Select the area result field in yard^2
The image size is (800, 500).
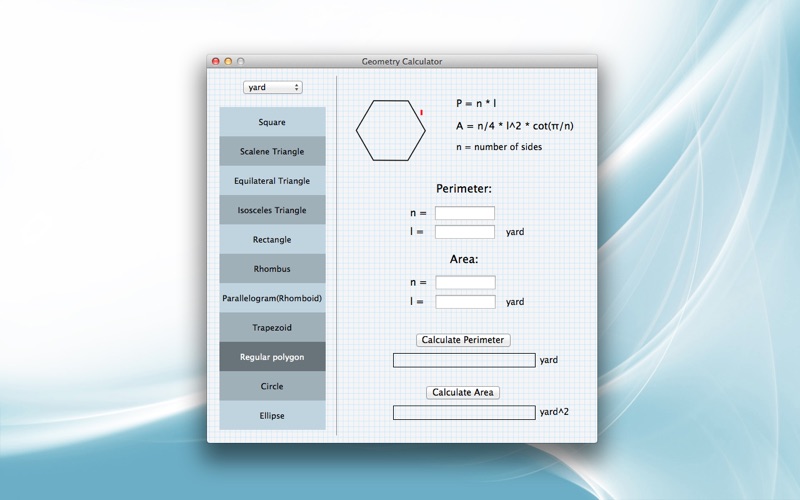tap(464, 412)
